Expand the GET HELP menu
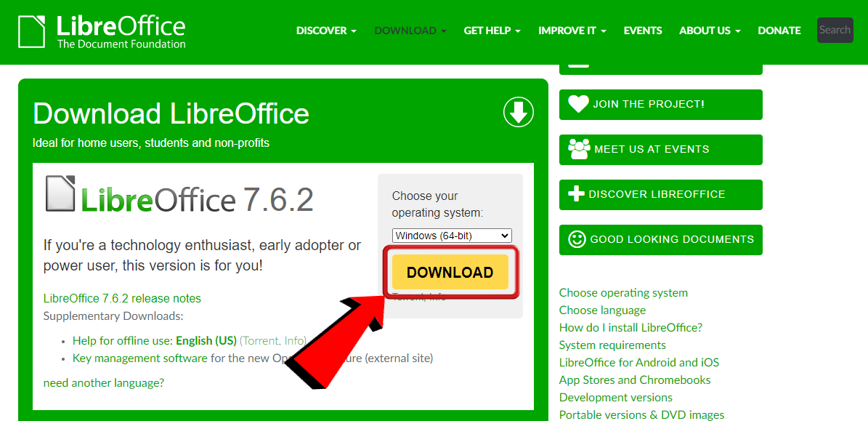This screenshot has width=868, height=421. tap(492, 31)
